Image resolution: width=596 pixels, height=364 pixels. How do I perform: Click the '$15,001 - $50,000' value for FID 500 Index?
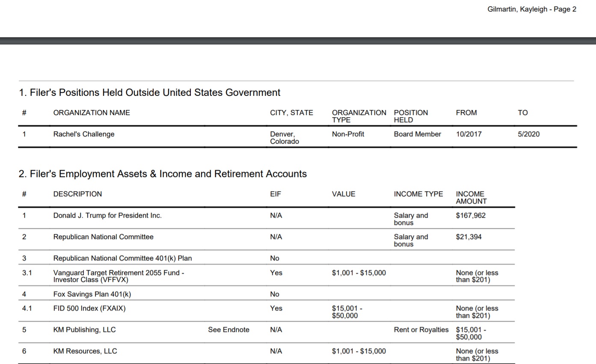point(348,312)
